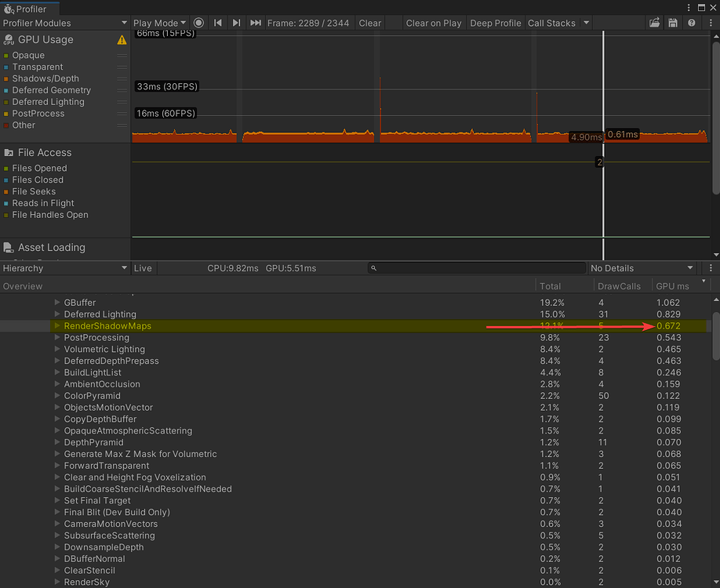Toggle the Live button in the hierarchy pane

tap(143, 267)
